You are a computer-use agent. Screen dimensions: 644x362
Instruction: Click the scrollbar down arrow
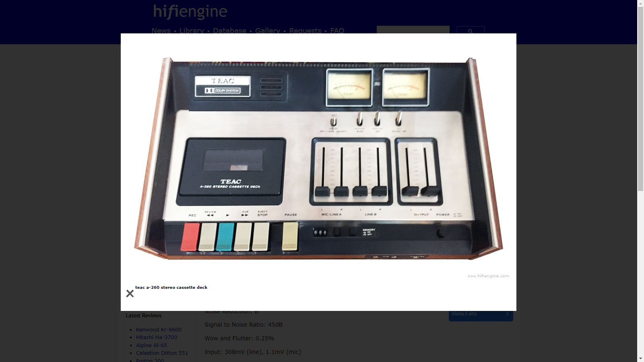(x=640, y=358)
